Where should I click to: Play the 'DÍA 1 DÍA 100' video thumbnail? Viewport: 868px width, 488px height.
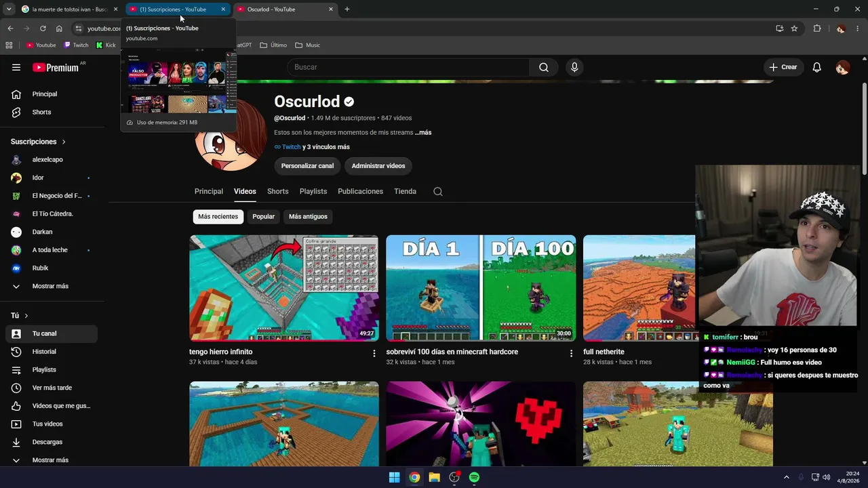tap(481, 288)
